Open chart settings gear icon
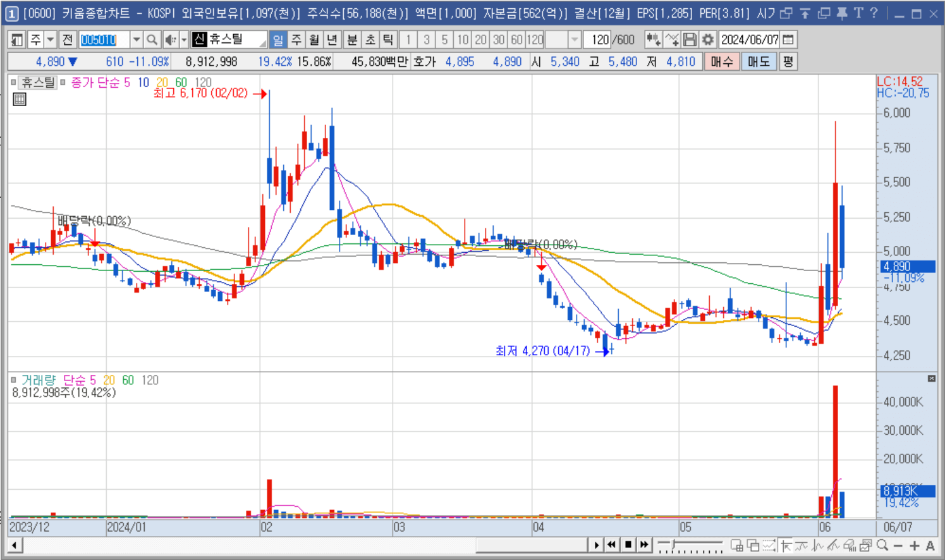 point(708,40)
